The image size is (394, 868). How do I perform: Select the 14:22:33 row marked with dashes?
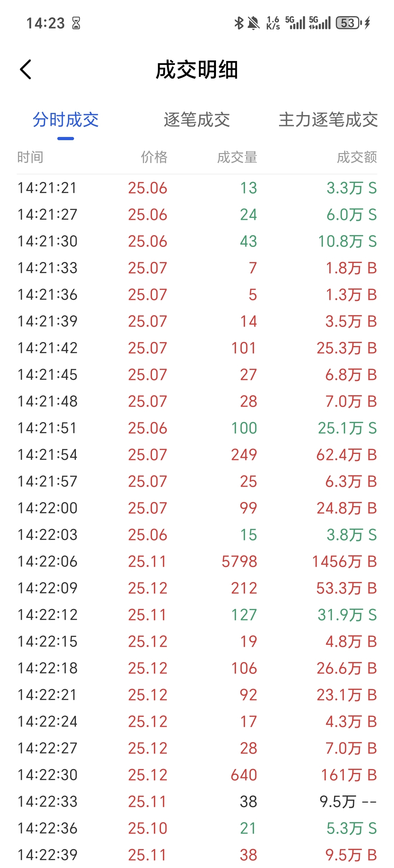point(197,801)
